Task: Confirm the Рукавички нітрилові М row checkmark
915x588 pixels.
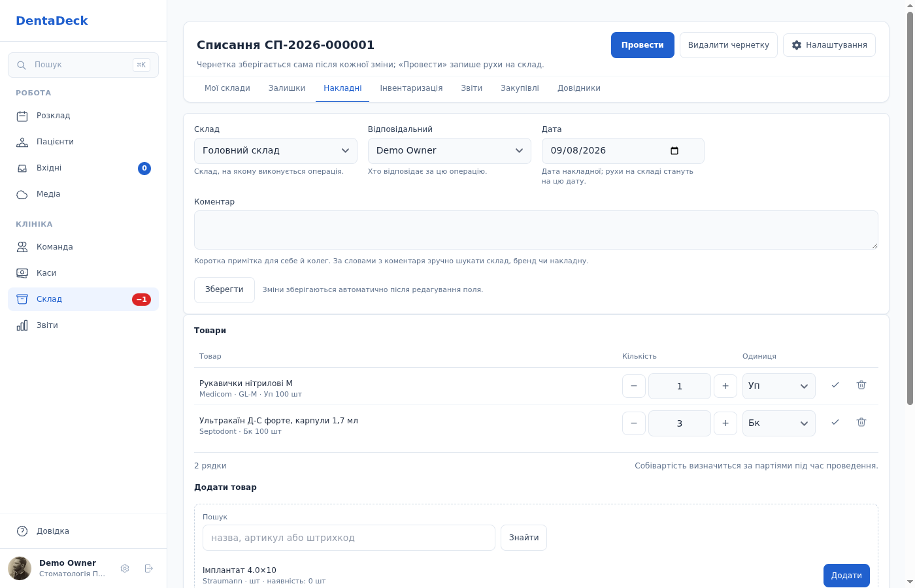Action: (835, 385)
